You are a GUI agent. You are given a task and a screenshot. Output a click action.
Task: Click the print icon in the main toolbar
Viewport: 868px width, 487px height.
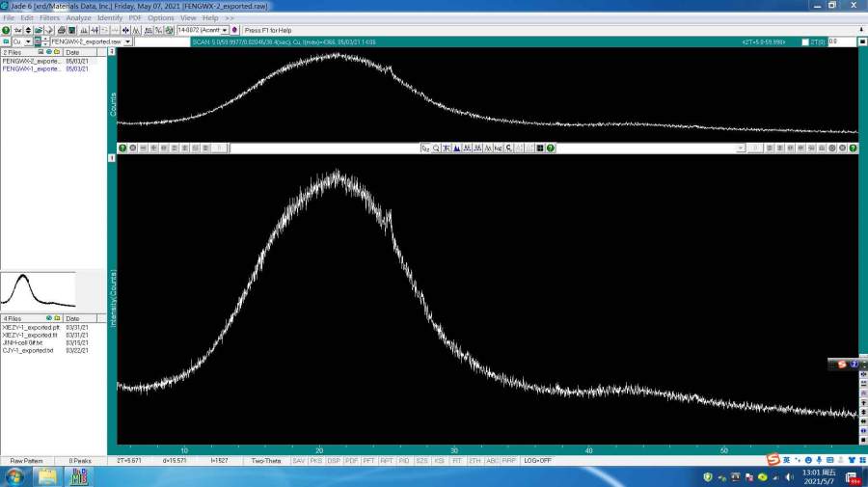(60, 30)
